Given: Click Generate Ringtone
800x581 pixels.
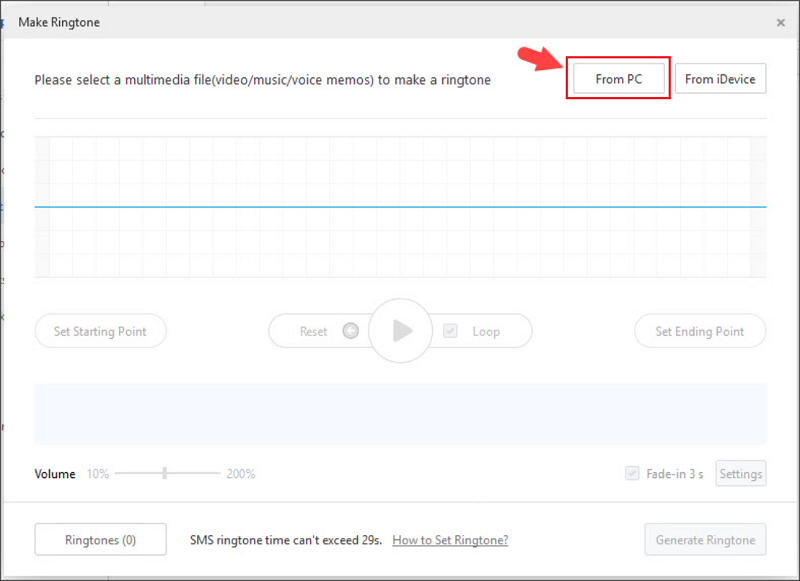Looking at the screenshot, I should coord(705,540).
